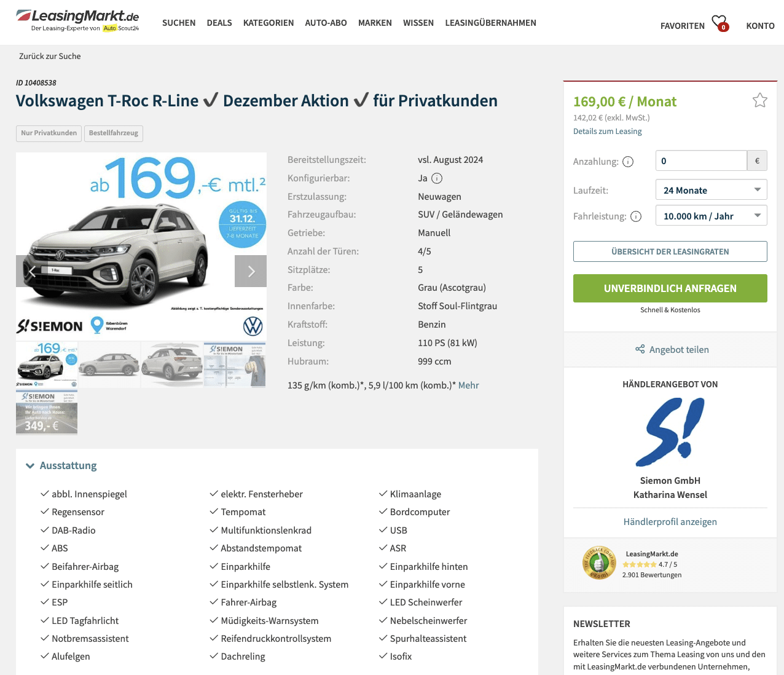Open favorites heart icon
The width and height of the screenshot is (784, 675).
click(719, 23)
